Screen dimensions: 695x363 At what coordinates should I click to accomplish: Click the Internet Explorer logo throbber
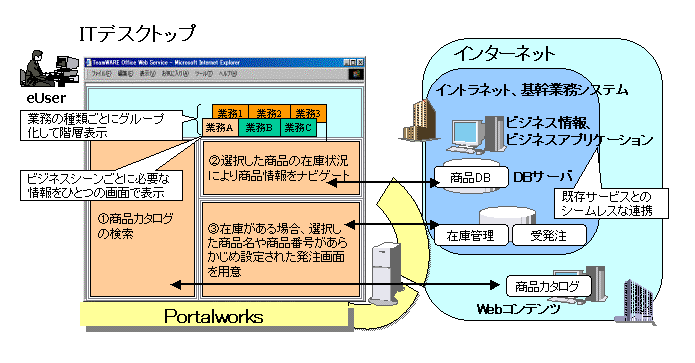click(x=356, y=74)
